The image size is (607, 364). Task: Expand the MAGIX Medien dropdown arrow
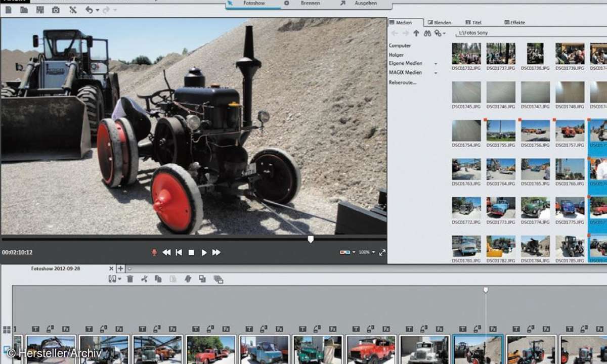[x=436, y=73]
